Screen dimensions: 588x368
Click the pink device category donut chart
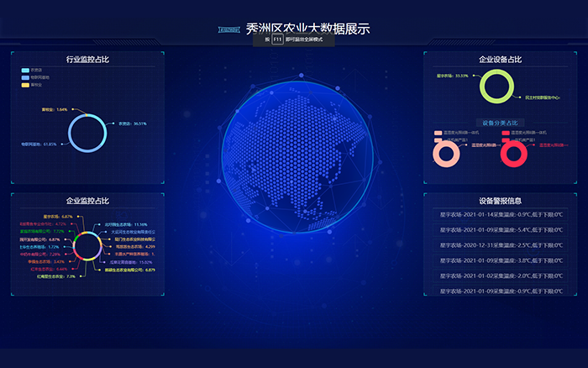point(445,153)
